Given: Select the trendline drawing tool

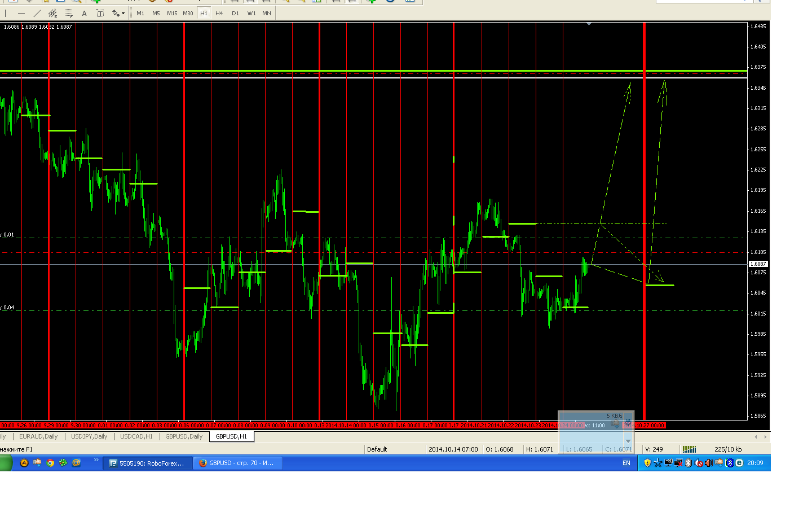Looking at the screenshot, I should coord(37,13).
